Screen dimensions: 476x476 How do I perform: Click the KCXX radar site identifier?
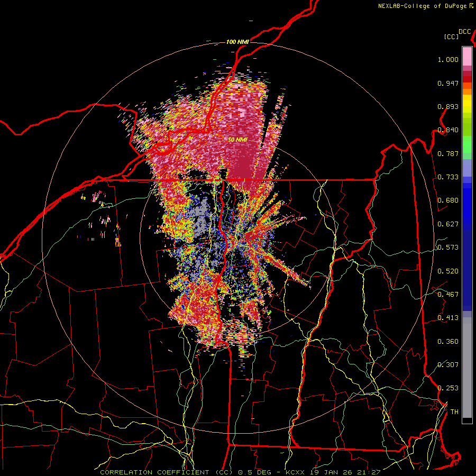coord(295,472)
